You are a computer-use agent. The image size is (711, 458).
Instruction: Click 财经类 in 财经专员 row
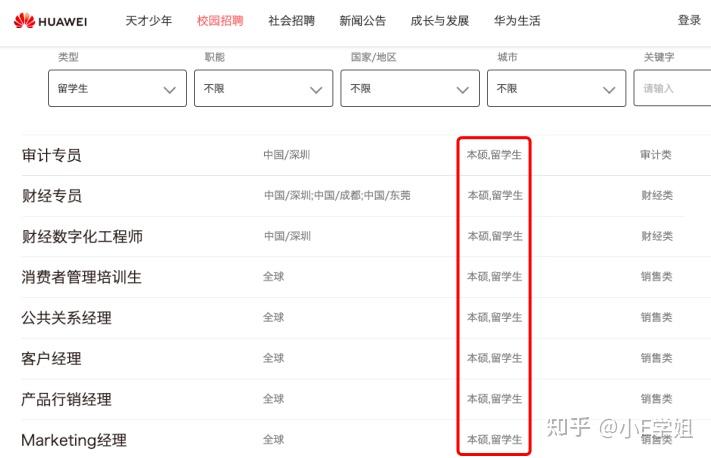click(657, 195)
